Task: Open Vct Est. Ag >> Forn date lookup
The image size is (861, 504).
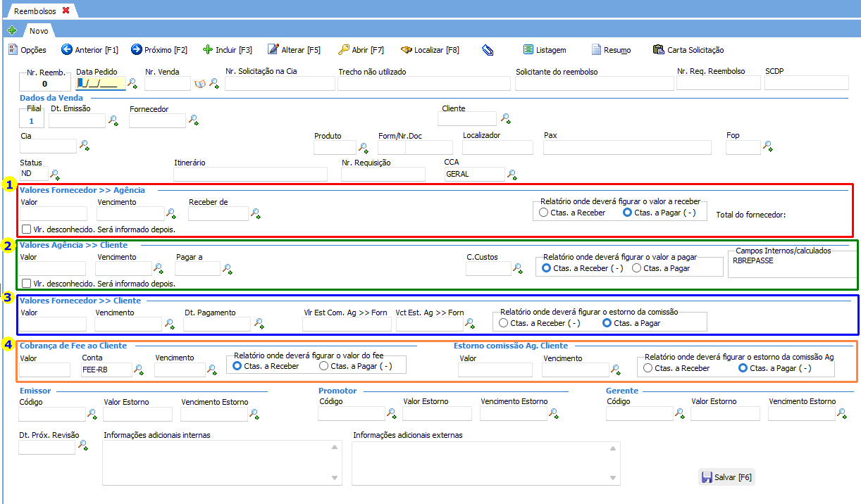Action: 470,324
